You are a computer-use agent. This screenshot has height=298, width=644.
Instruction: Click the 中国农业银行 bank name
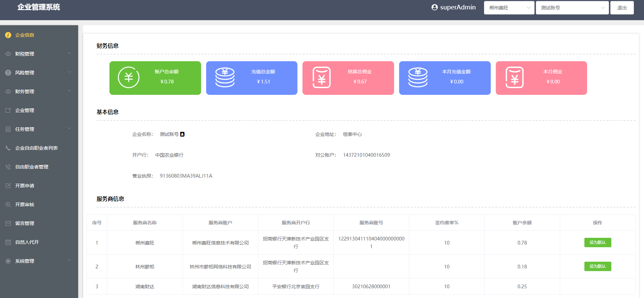(169, 155)
